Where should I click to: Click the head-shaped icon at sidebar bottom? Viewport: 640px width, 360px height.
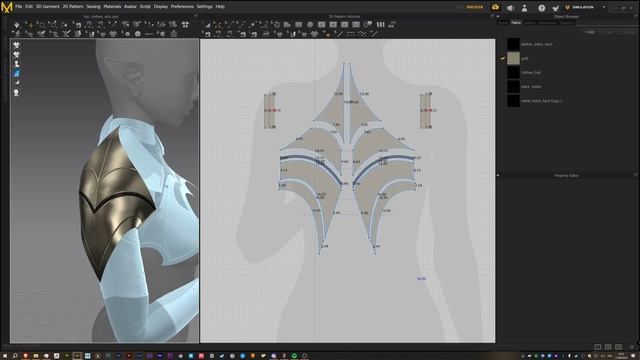[x=16, y=93]
